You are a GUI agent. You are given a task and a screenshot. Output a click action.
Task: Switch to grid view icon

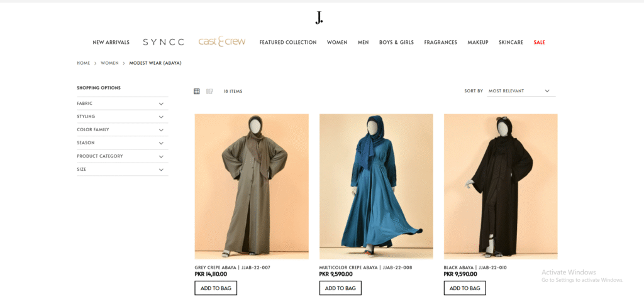pyautogui.click(x=197, y=91)
